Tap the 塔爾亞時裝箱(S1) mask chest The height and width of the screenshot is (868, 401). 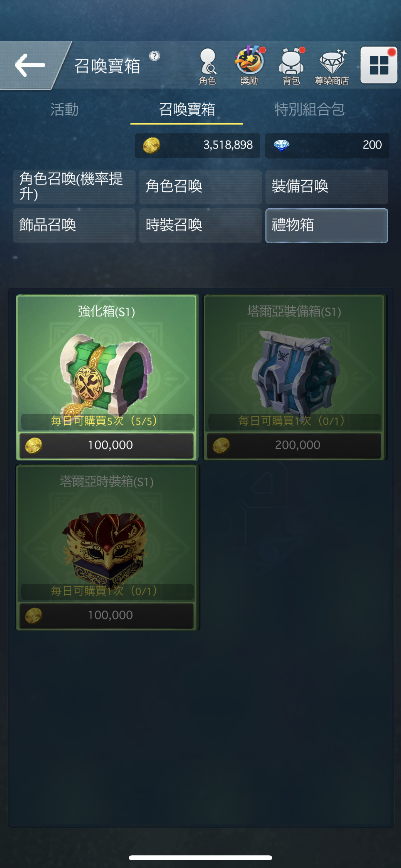[108, 547]
